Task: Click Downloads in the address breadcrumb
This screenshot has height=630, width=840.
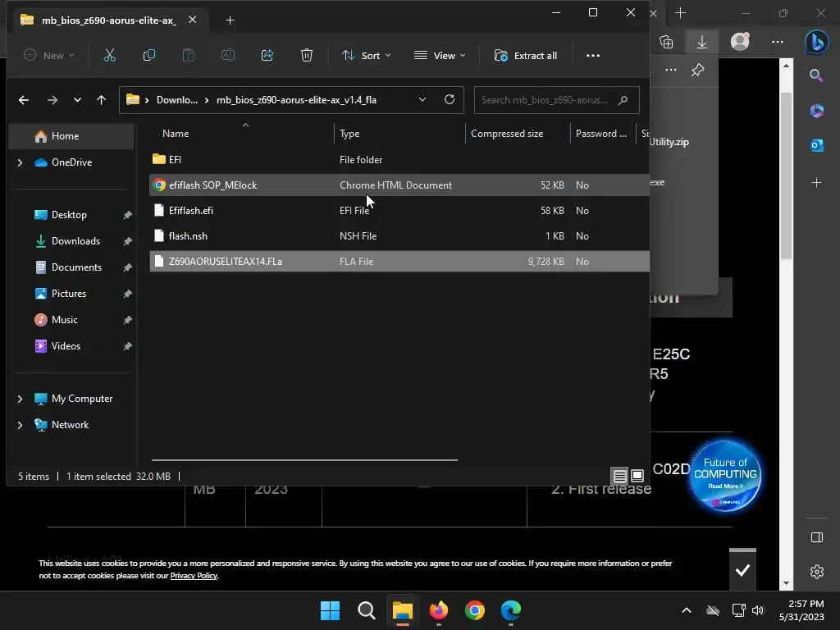Action: pyautogui.click(x=177, y=100)
